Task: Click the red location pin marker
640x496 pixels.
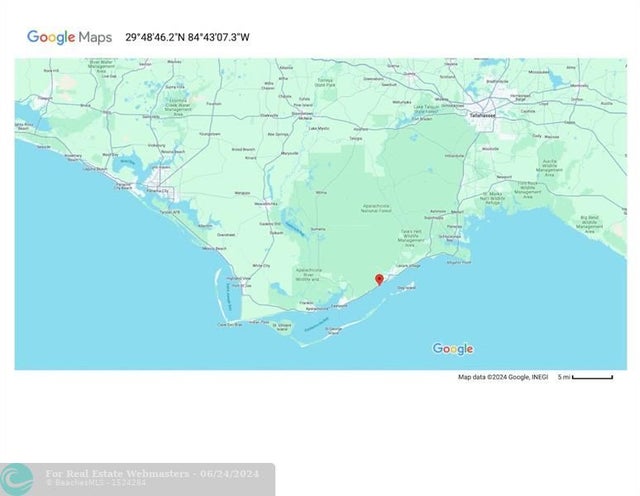Action: pos(378,280)
